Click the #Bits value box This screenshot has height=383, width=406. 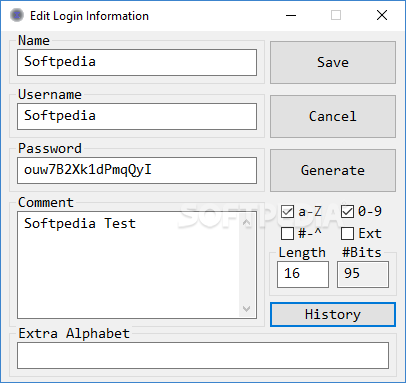363,274
